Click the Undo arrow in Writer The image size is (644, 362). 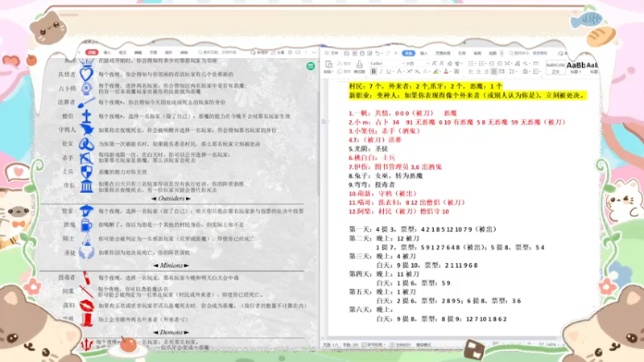coord(377,53)
